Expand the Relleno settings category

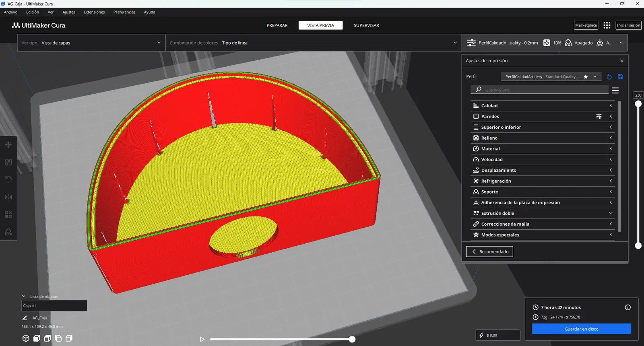coord(543,138)
